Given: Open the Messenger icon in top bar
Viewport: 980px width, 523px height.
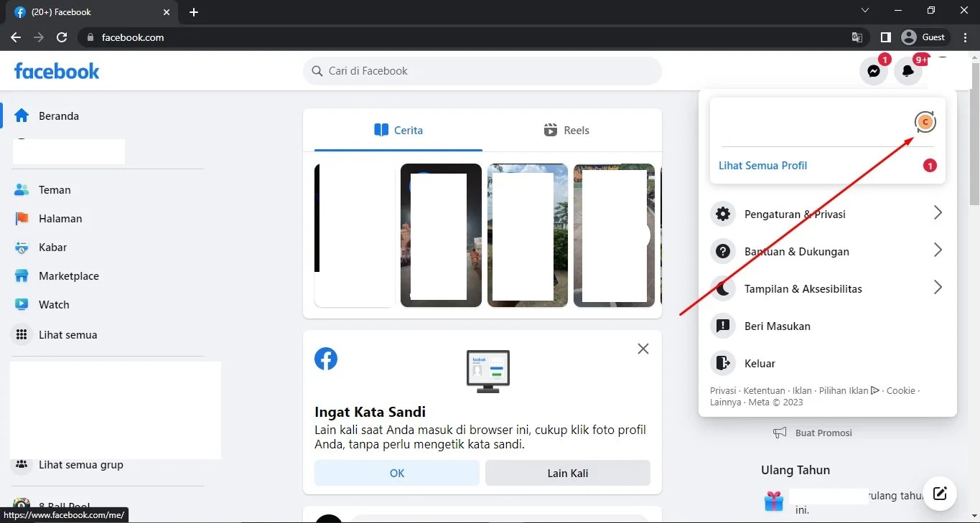Looking at the screenshot, I should [874, 71].
